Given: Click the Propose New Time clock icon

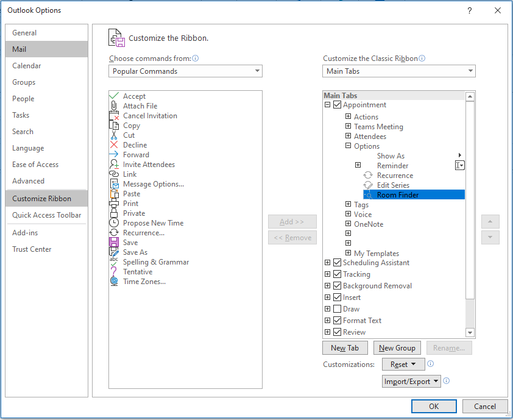Looking at the screenshot, I should (114, 223).
